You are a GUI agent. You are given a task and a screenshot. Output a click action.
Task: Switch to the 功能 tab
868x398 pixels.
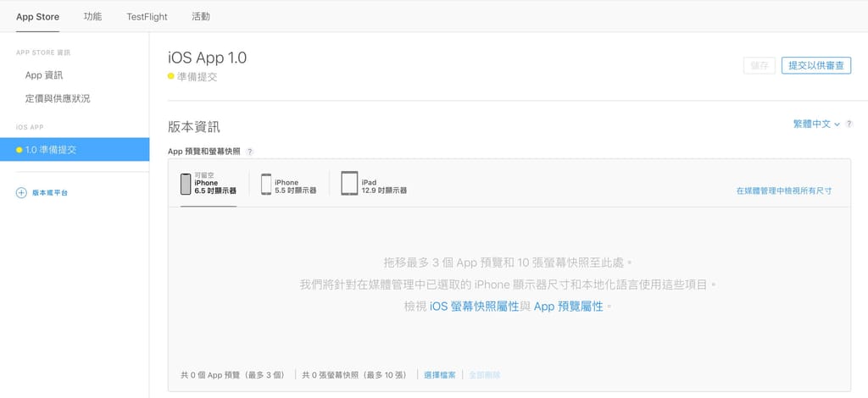92,17
